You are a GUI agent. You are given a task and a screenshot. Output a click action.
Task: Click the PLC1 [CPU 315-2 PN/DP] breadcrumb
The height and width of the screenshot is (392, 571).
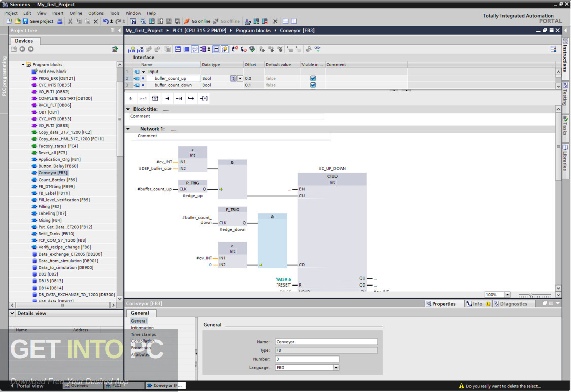(x=199, y=30)
